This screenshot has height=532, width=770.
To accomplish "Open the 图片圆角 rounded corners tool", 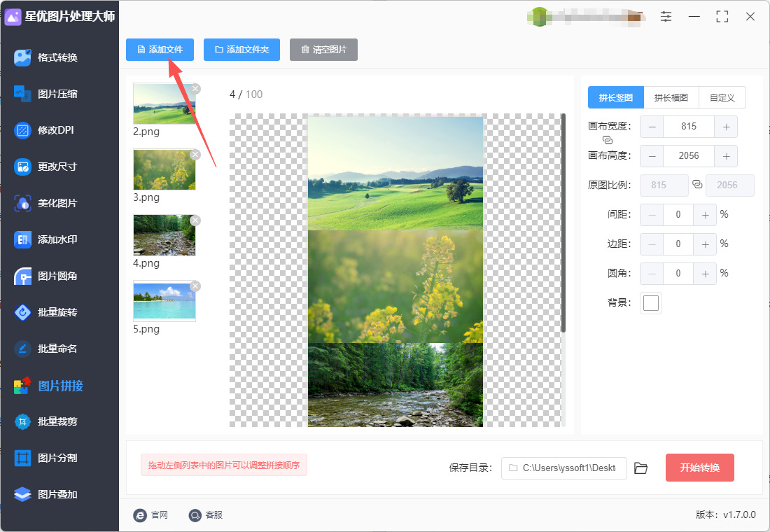I will tap(46, 276).
